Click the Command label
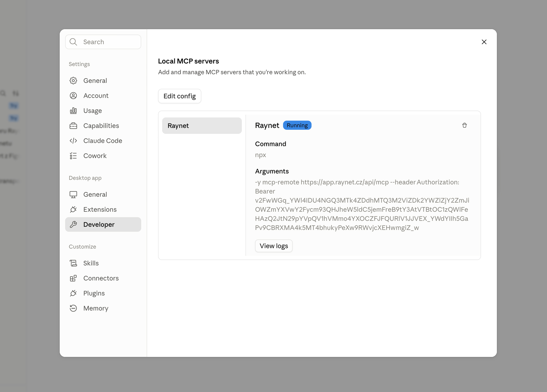 [x=270, y=144]
